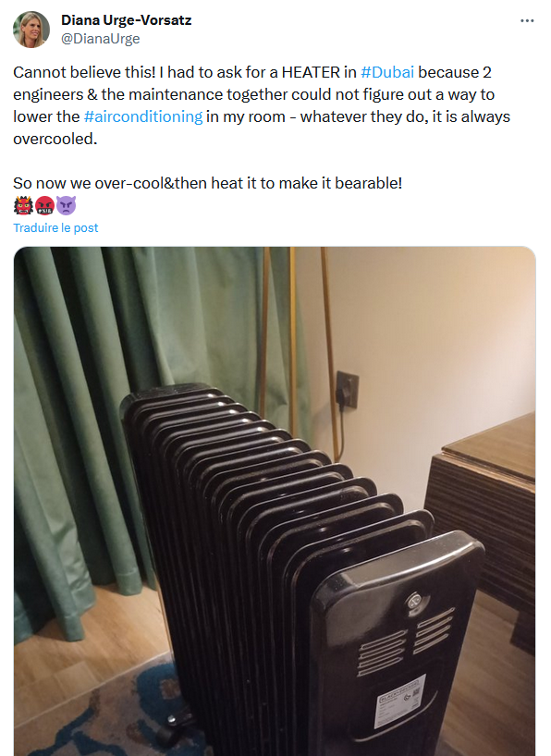
Task: Open the three-dot more options menu
Action: pyautogui.click(x=527, y=20)
